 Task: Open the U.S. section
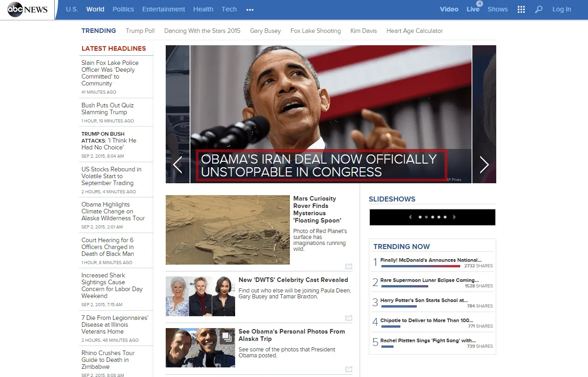pyautogui.click(x=72, y=9)
